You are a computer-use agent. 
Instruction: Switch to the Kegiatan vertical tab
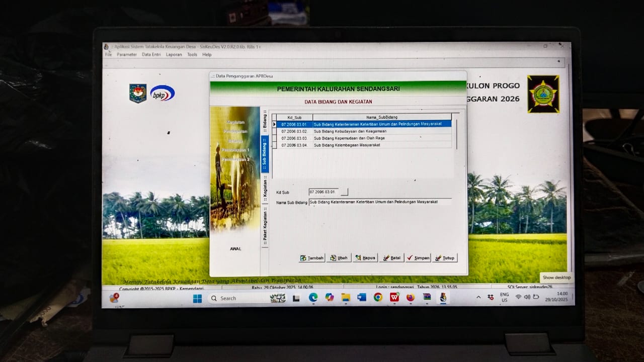point(265,190)
